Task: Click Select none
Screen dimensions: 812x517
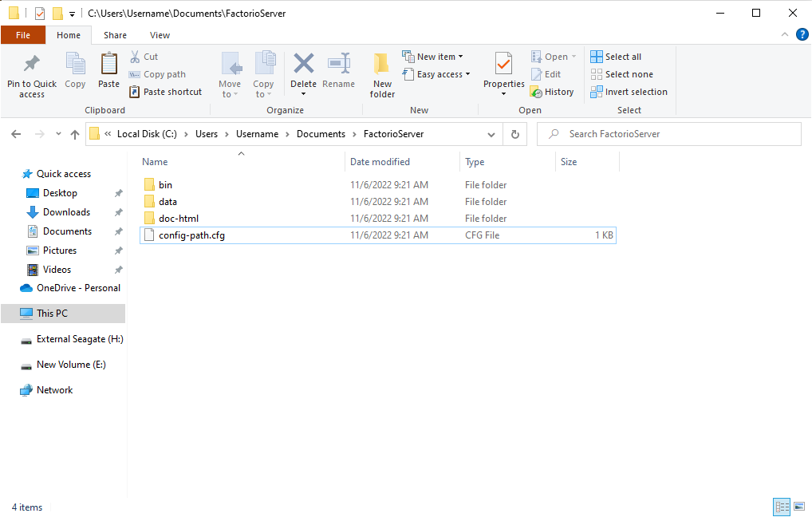Action: [x=622, y=74]
